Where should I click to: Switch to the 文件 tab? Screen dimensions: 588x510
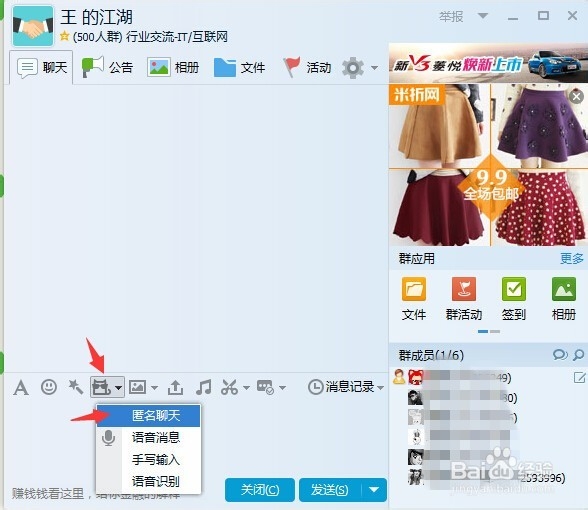pos(239,68)
